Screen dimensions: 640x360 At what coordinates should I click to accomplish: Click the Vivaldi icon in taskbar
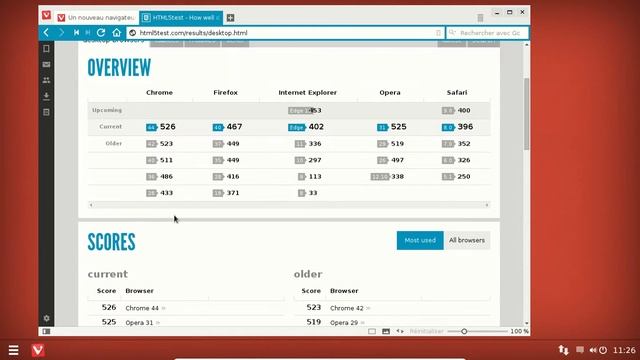38,350
